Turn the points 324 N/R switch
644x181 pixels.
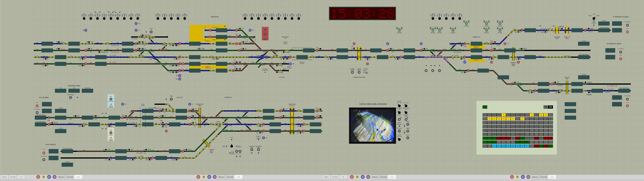click(185, 18)
